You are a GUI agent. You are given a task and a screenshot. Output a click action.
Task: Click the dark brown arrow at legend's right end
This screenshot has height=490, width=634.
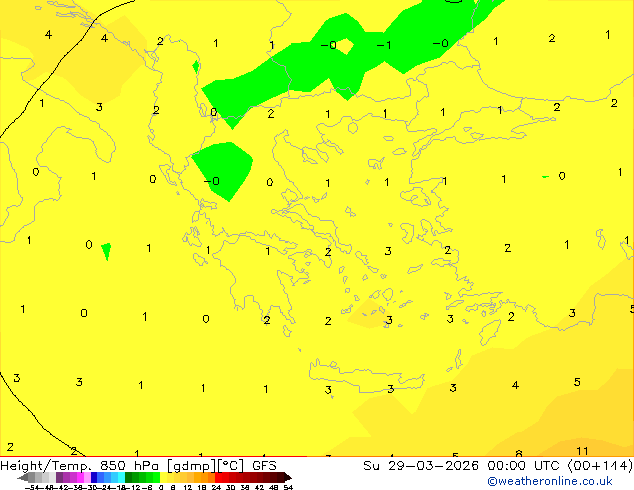pos(288,478)
